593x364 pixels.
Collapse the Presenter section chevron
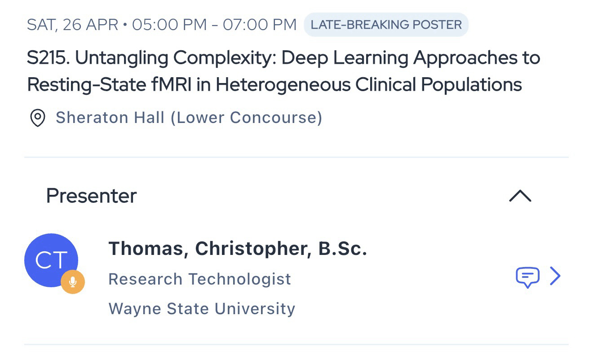[520, 196]
